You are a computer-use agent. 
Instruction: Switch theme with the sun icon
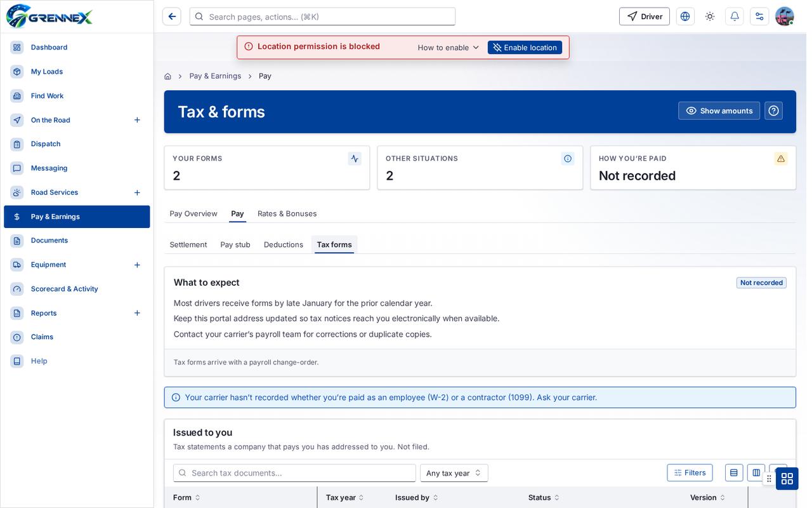tap(710, 17)
